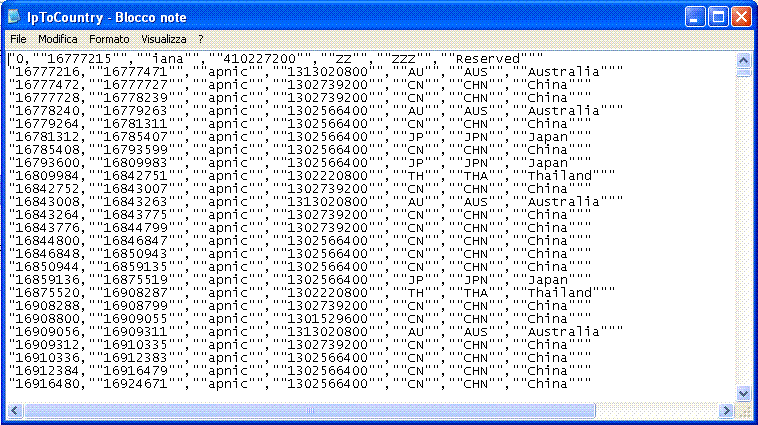Open the Visualizza menu
This screenshot has width=758, height=425.
pyautogui.click(x=163, y=39)
